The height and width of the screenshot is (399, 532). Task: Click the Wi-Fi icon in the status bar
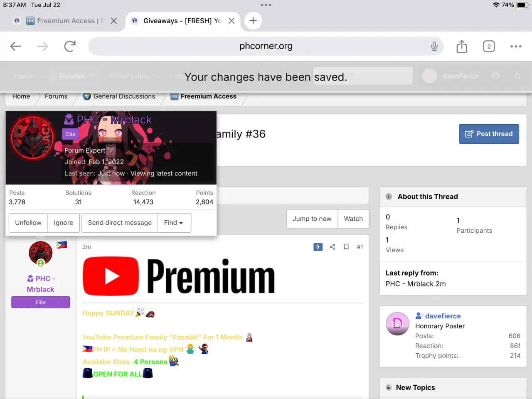point(496,5)
